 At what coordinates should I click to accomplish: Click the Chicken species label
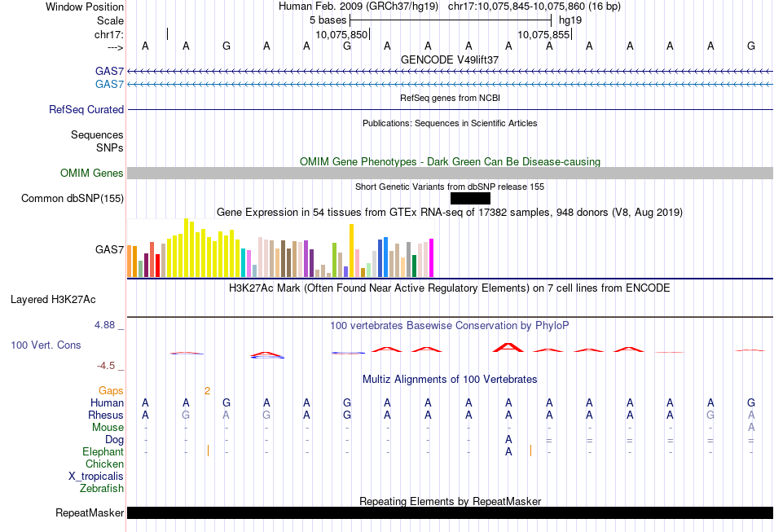104,464
